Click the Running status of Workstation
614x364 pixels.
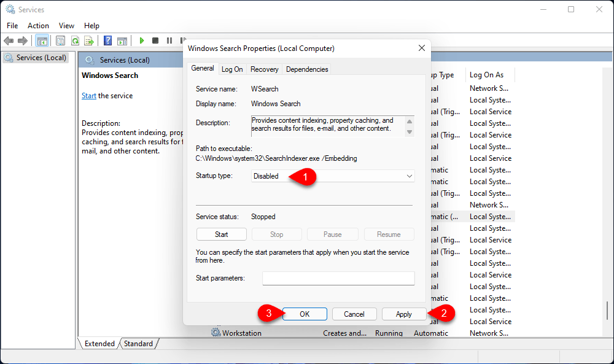click(389, 333)
